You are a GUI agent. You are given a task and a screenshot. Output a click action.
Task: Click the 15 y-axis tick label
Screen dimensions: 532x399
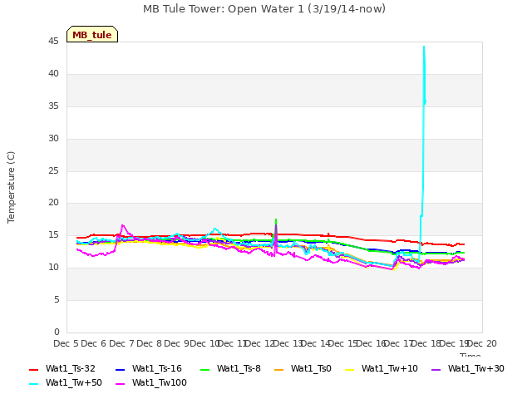point(53,235)
